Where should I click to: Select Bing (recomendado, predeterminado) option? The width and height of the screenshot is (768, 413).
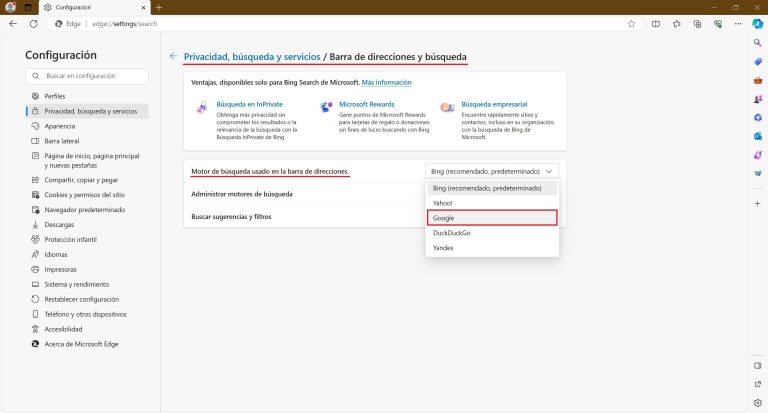(492, 188)
